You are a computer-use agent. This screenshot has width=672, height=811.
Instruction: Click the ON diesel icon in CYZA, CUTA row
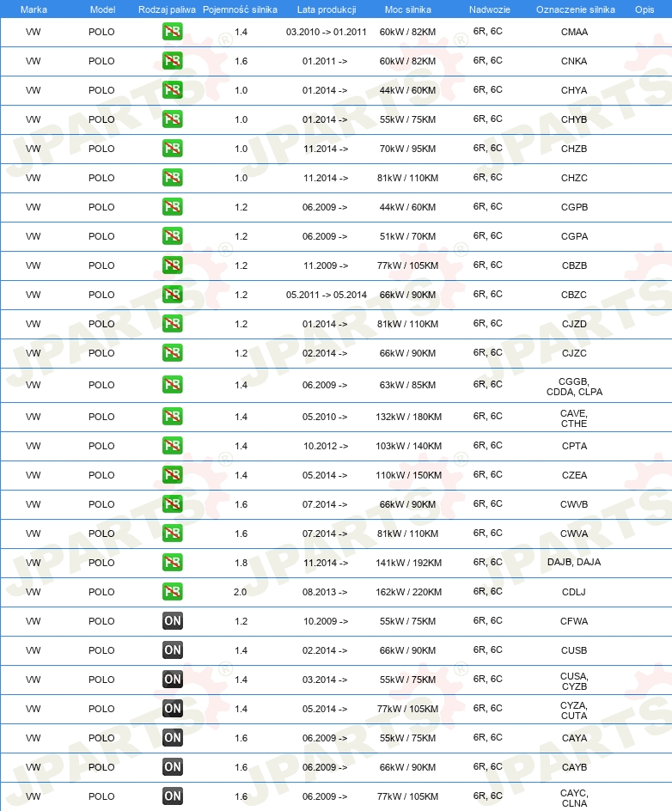[172, 709]
